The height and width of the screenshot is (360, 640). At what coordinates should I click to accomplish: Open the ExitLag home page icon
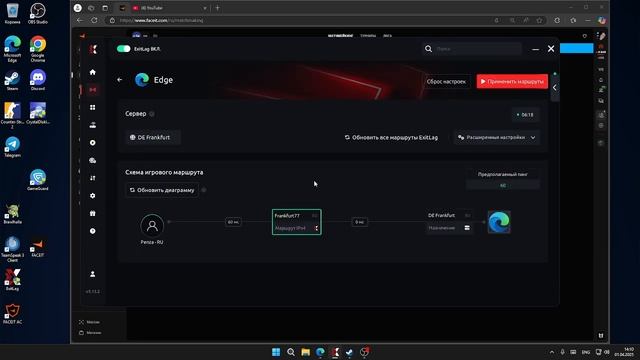tap(93, 72)
